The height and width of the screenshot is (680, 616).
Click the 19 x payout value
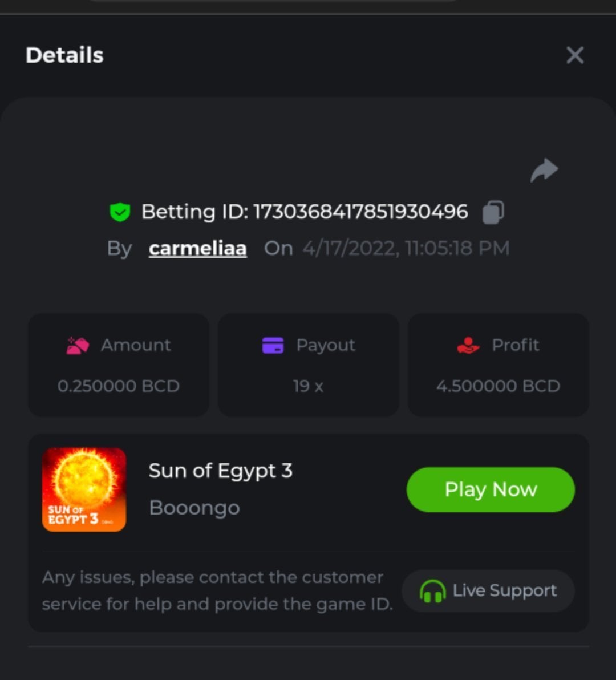tap(308, 386)
